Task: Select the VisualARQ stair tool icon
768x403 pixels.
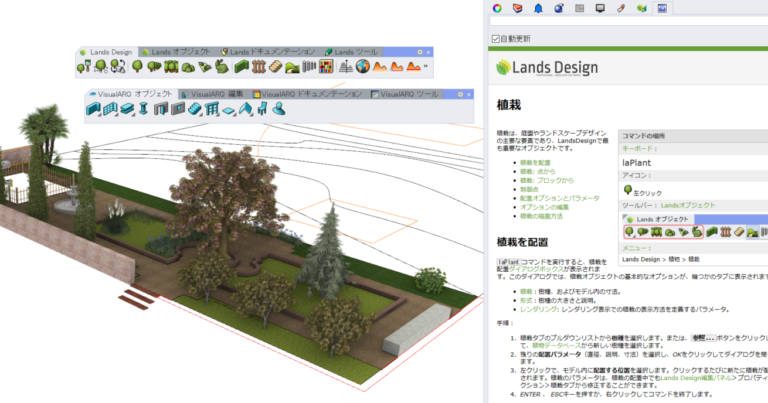Action: pyautogui.click(x=193, y=108)
